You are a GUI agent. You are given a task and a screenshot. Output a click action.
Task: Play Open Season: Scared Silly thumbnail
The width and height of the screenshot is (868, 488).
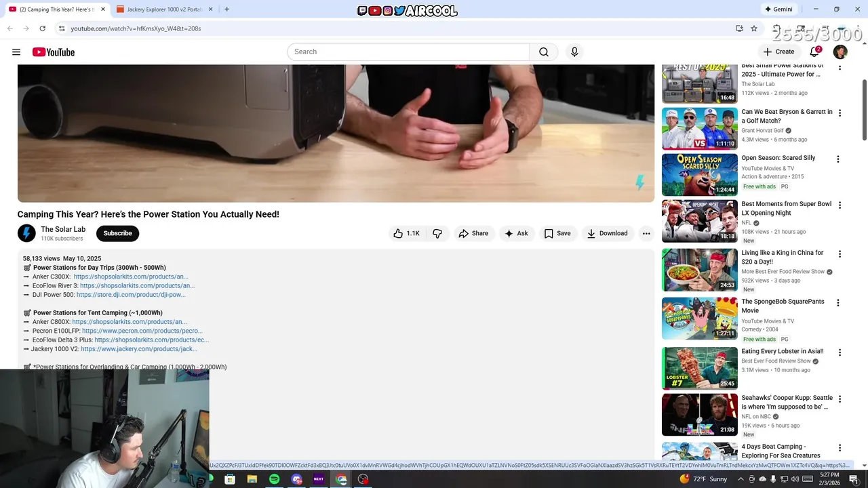tap(699, 175)
